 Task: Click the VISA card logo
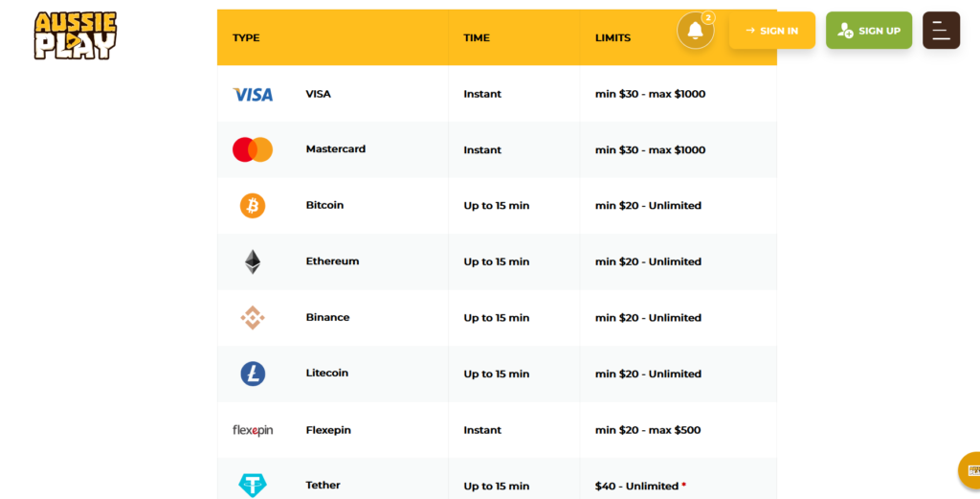(253, 95)
